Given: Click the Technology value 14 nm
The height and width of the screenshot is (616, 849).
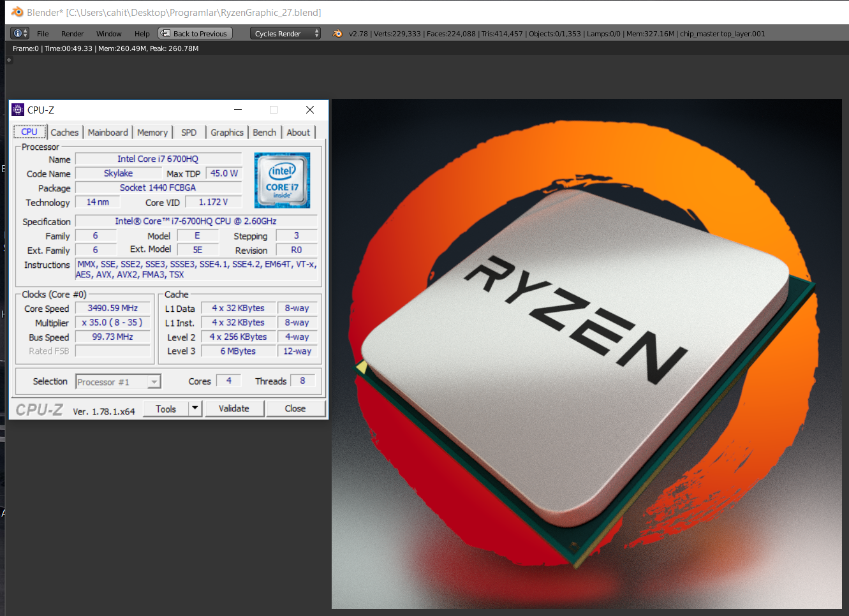Looking at the screenshot, I should pyautogui.click(x=98, y=202).
